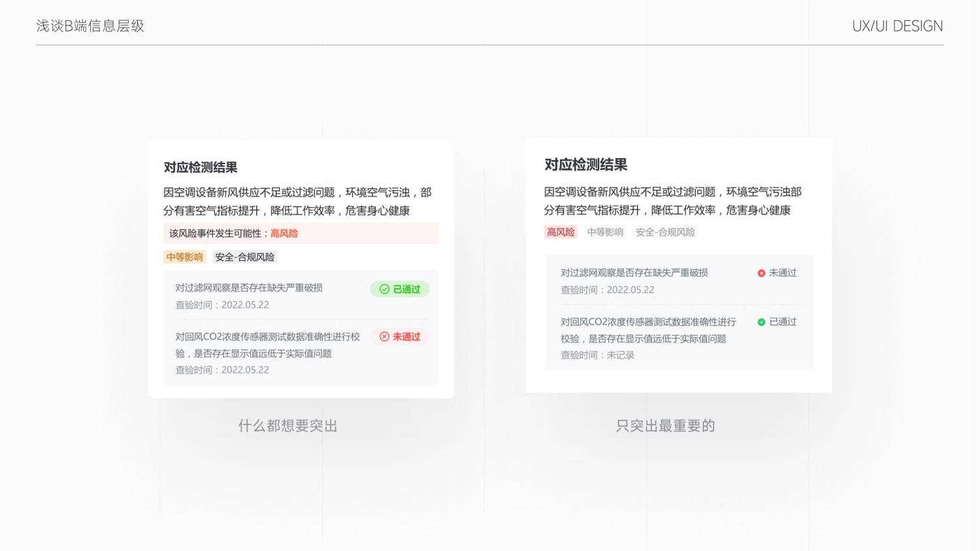Click the red-highlighted 高风险 tag chip
Viewport: 980px width, 551px height.
[x=561, y=232]
